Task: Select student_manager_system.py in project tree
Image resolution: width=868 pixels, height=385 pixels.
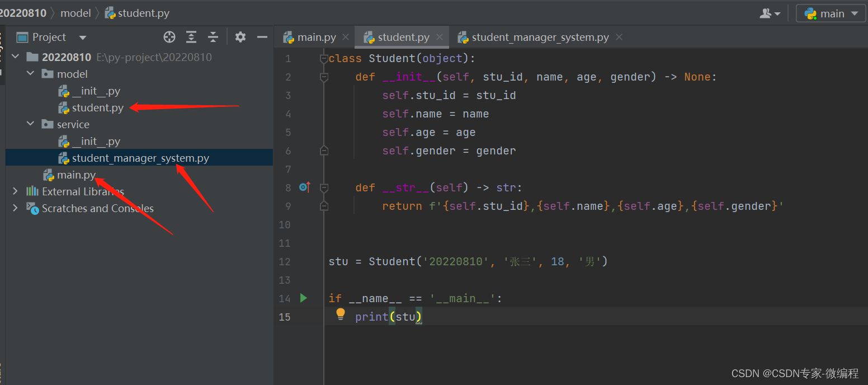Action: (x=140, y=158)
